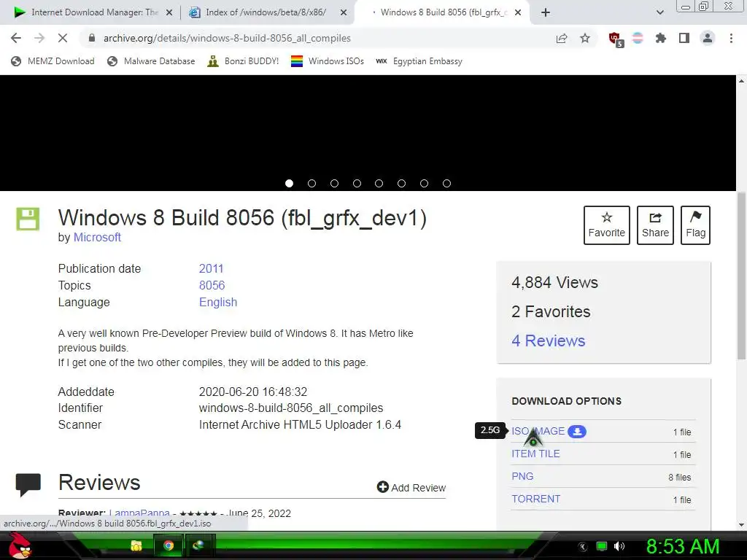
Task: Open Chrome's three-dot menu
Action: 731,38
